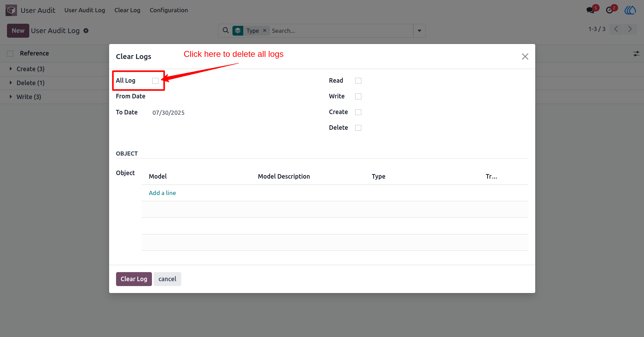Open the search options dropdown arrow
644x337 pixels.
click(x=419, y=31)
